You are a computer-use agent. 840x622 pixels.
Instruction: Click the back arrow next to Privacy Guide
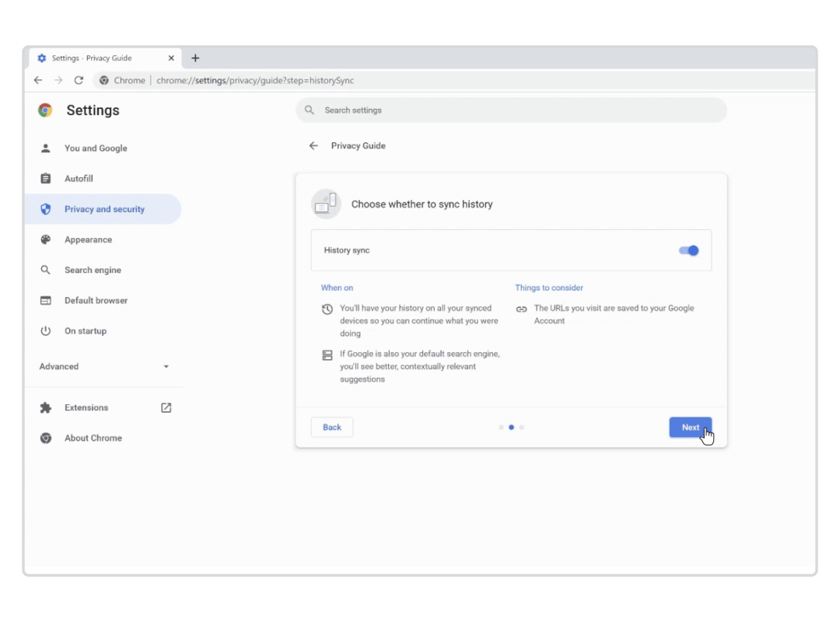[x=313, y=145]
